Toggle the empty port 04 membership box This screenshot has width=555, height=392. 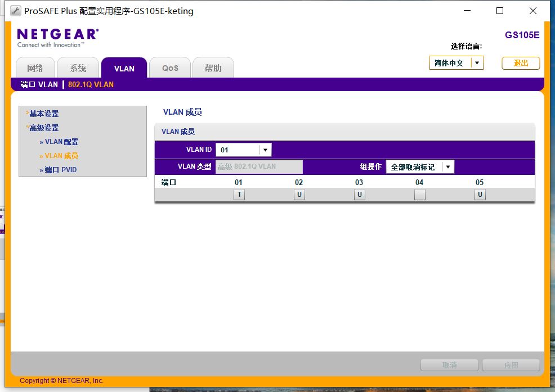tap(420, 195)
